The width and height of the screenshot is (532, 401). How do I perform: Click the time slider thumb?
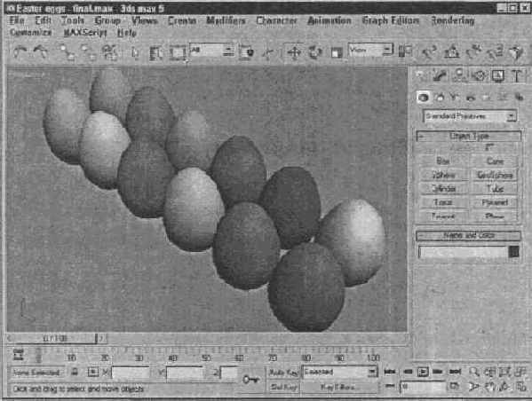54,338
